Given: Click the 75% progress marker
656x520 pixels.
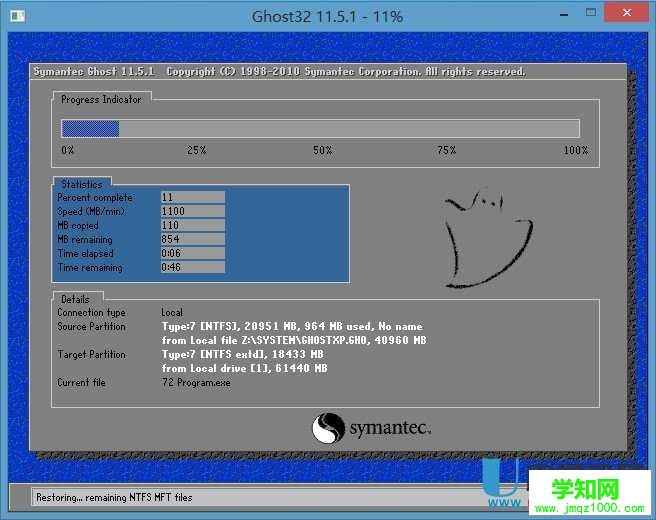Looking at the screenshot, I should 447,150.
